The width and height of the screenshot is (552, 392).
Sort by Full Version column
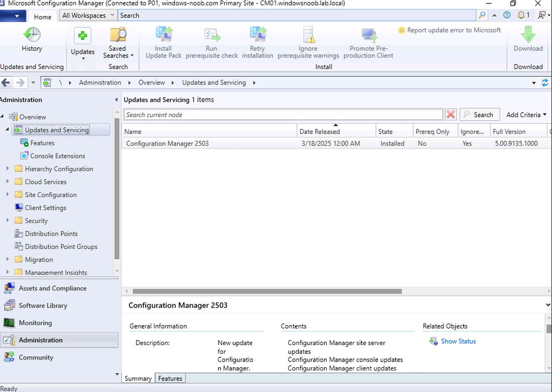click(518, 131)
